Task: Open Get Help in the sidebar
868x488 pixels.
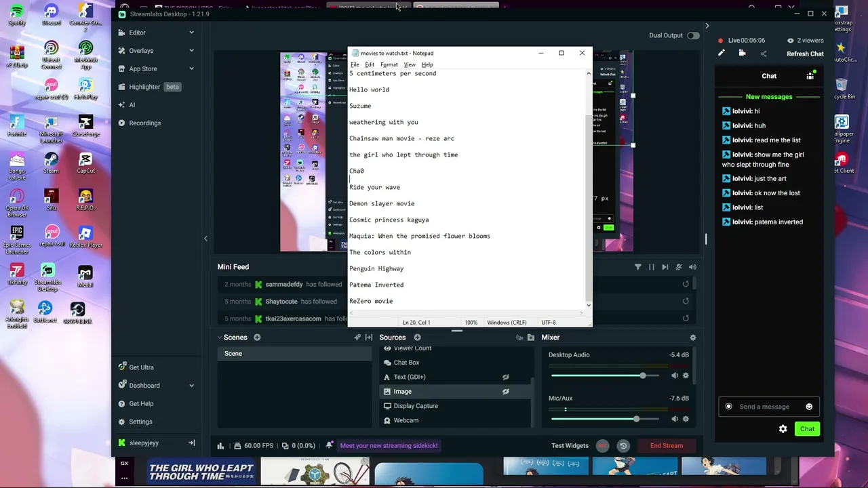Action: tap(141, 404)
